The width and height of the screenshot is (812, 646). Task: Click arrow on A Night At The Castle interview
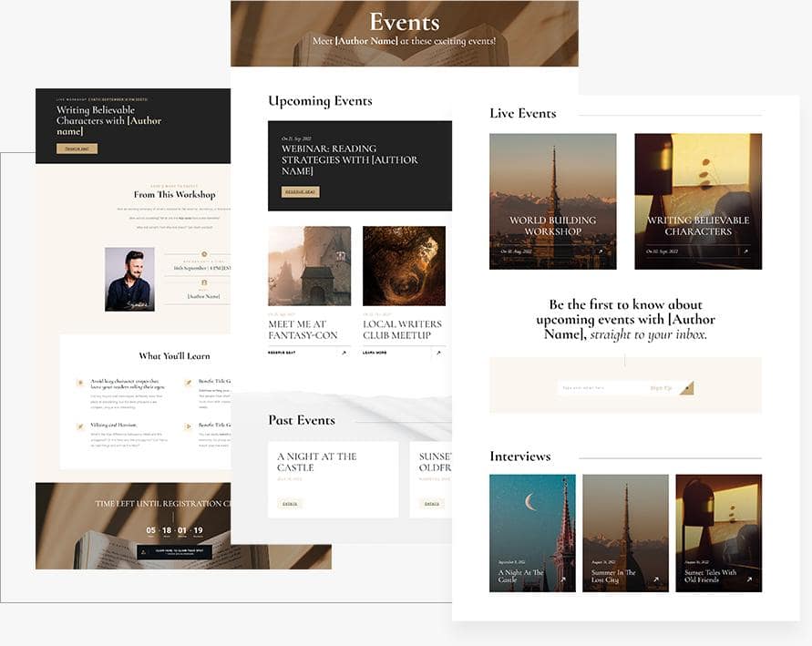pos(562,579)
